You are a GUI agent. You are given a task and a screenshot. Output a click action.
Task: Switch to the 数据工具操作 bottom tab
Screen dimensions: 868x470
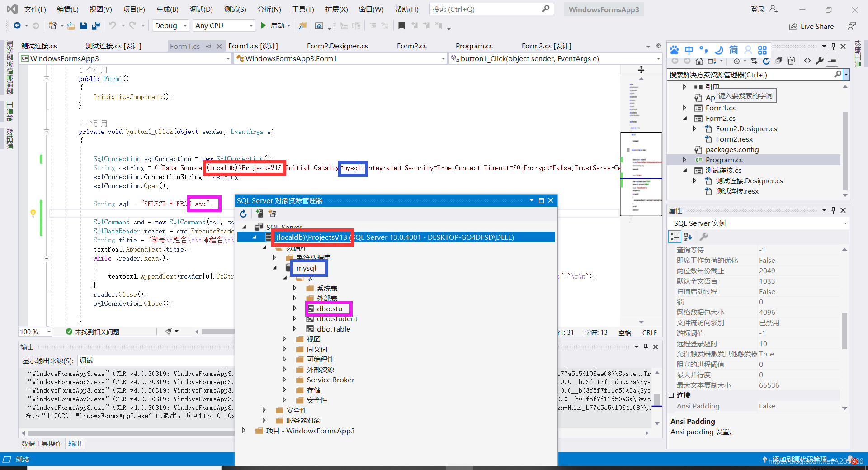[42, 443]
